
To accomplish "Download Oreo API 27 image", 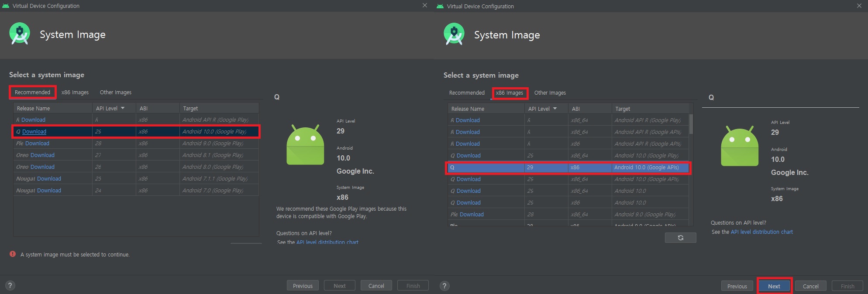I will (x=42, y=155).
